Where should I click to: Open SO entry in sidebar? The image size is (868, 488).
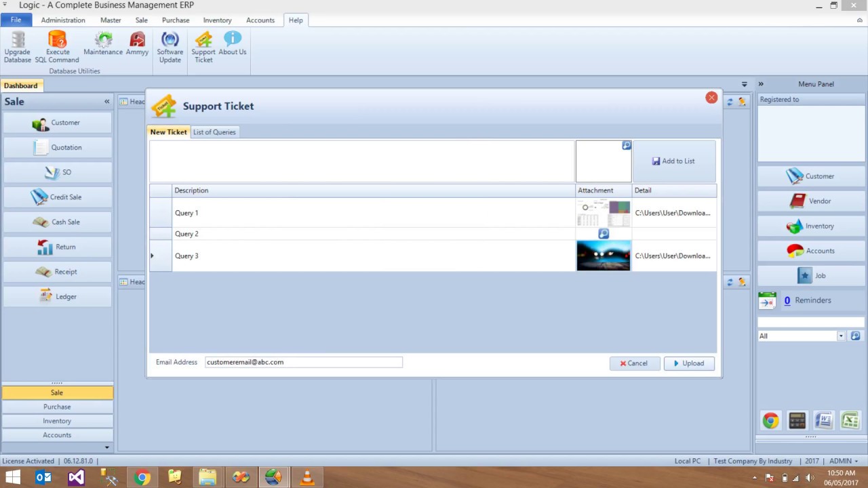click(57, 172)
